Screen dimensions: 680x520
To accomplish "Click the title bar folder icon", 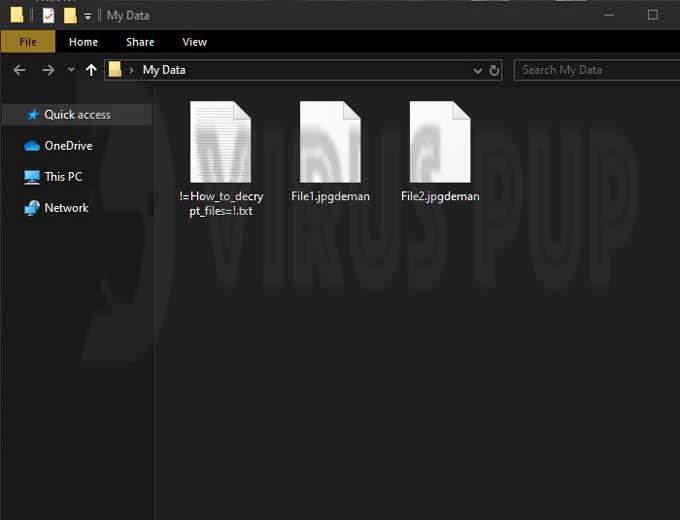I will coord(17,15).
